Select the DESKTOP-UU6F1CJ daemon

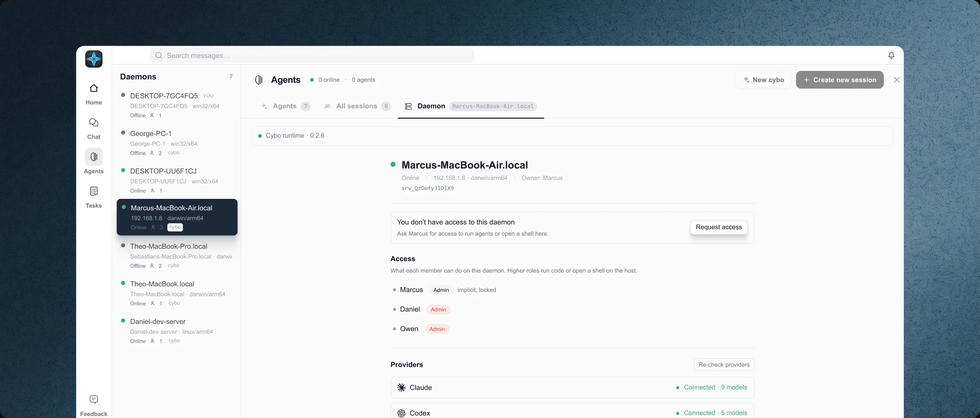[177, 180]
